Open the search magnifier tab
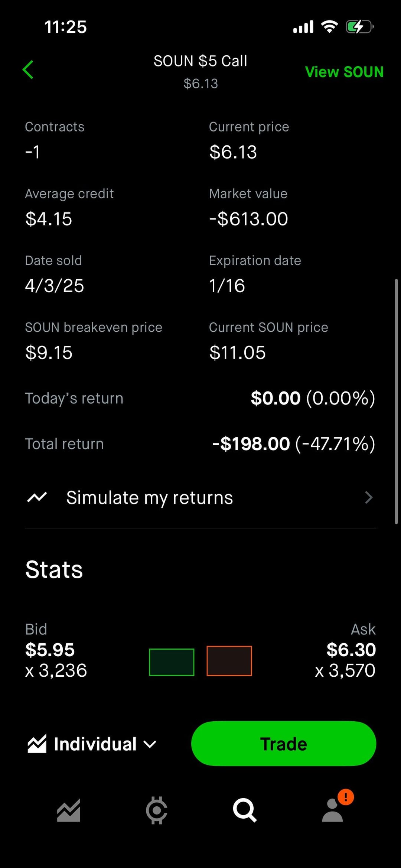This screenshot has height=868, width=401. pos(244,810)
